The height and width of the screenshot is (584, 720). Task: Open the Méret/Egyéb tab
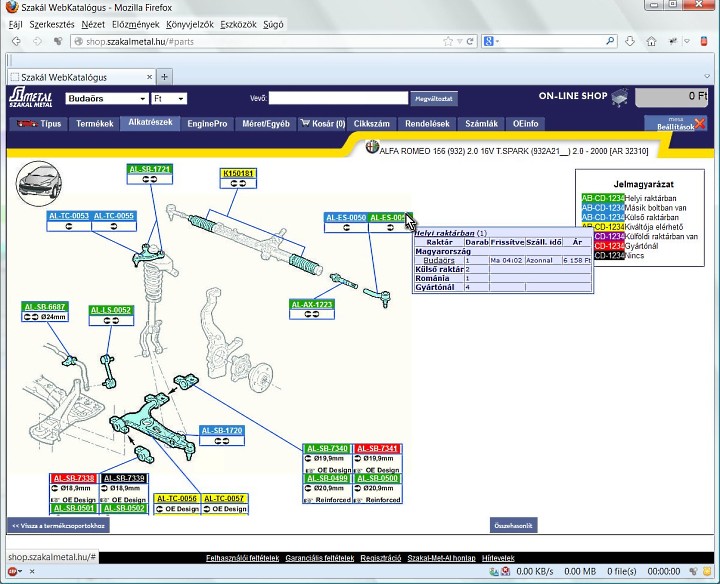click(x=266, y=124)
